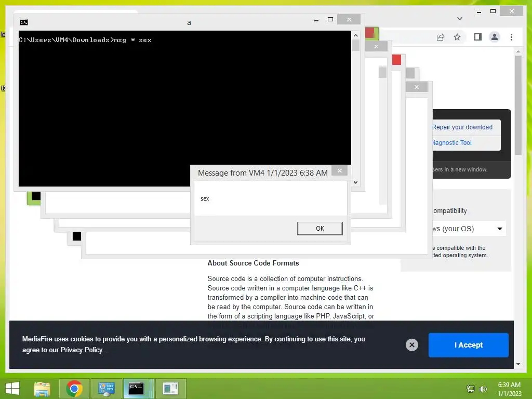532x399 pixels.
Task: Open the volume speaker tray icon
Action: point(483,389)
